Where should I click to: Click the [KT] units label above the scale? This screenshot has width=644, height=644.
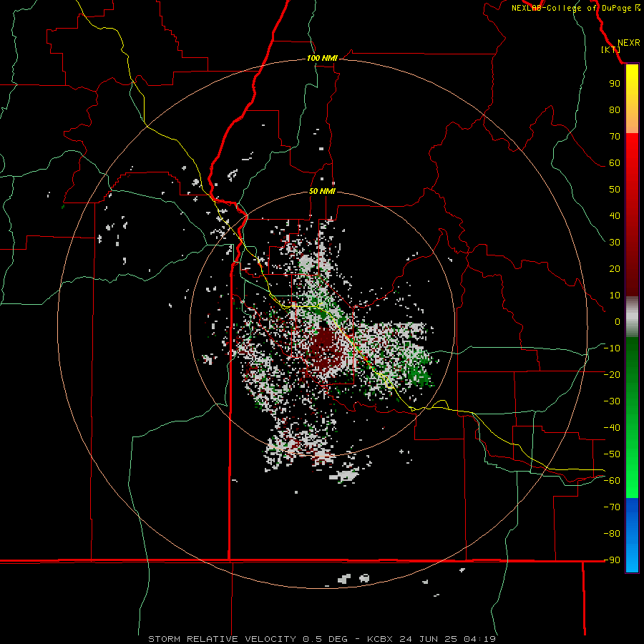pos(611,49)
